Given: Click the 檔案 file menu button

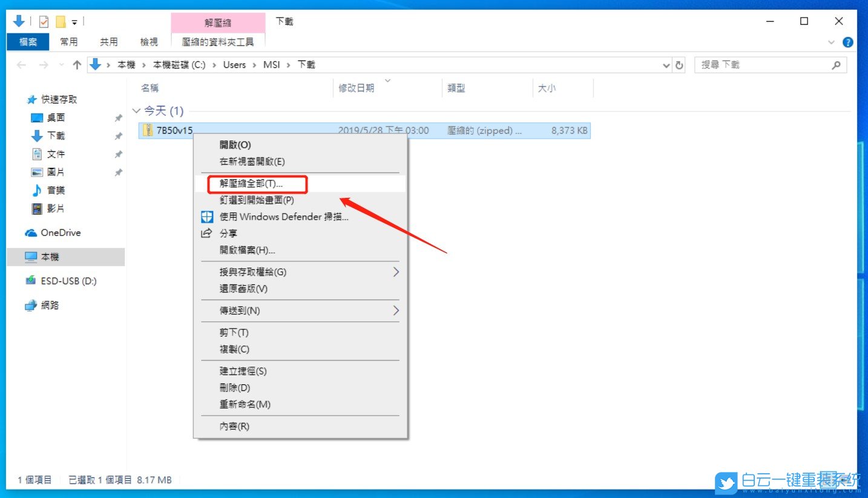Looking at the screenshot, I should coord(28,42).
